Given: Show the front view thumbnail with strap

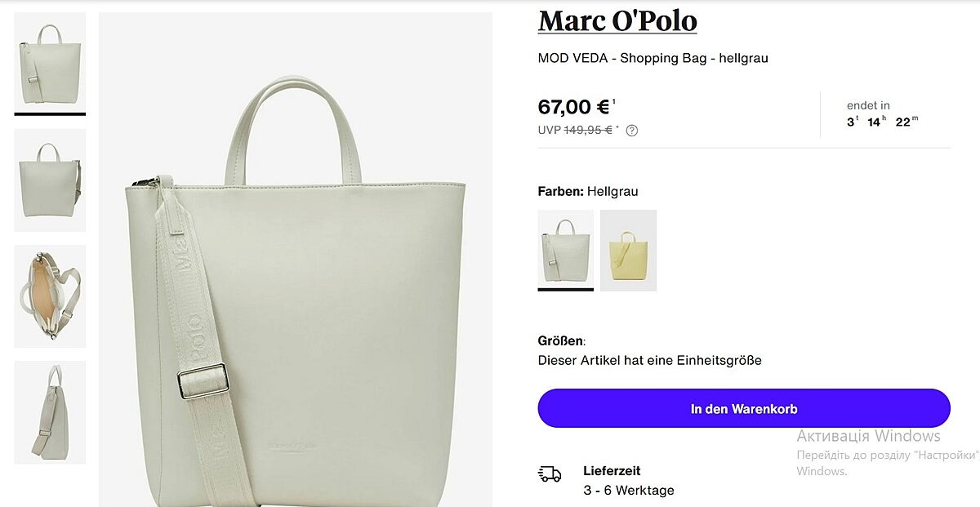Looking at the screenshot, I should click(x=50, y=62).
